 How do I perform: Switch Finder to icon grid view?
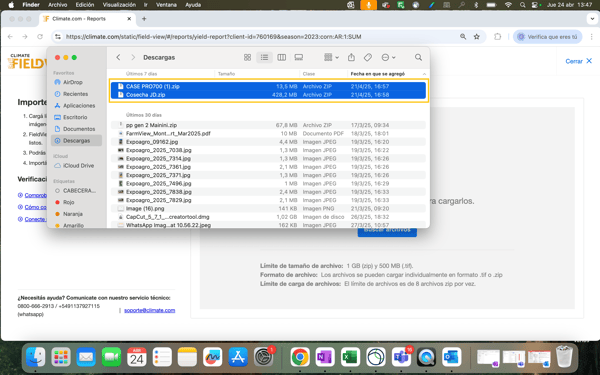pyautogui.click(x=247, y=57)
